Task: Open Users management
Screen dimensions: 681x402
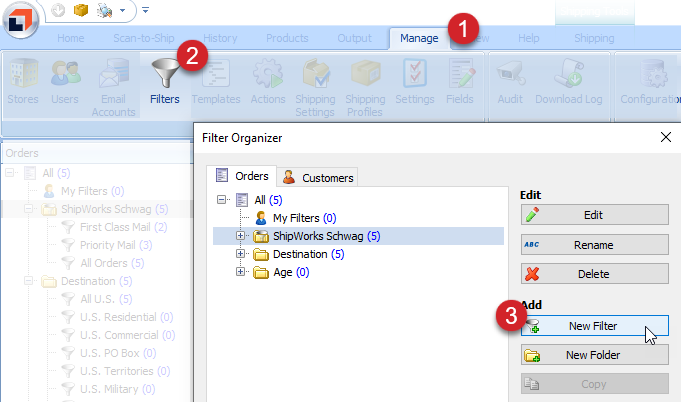Action: [65, 83]
